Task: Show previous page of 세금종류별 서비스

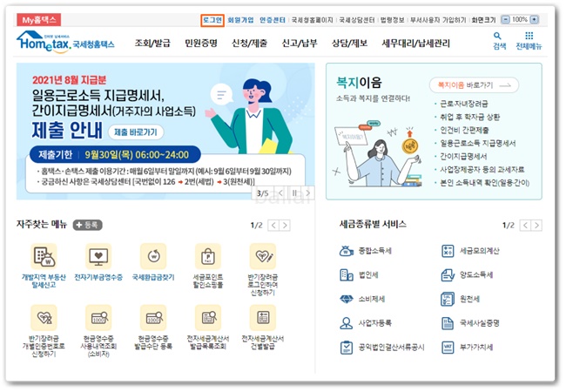Action: click(525, 226)
